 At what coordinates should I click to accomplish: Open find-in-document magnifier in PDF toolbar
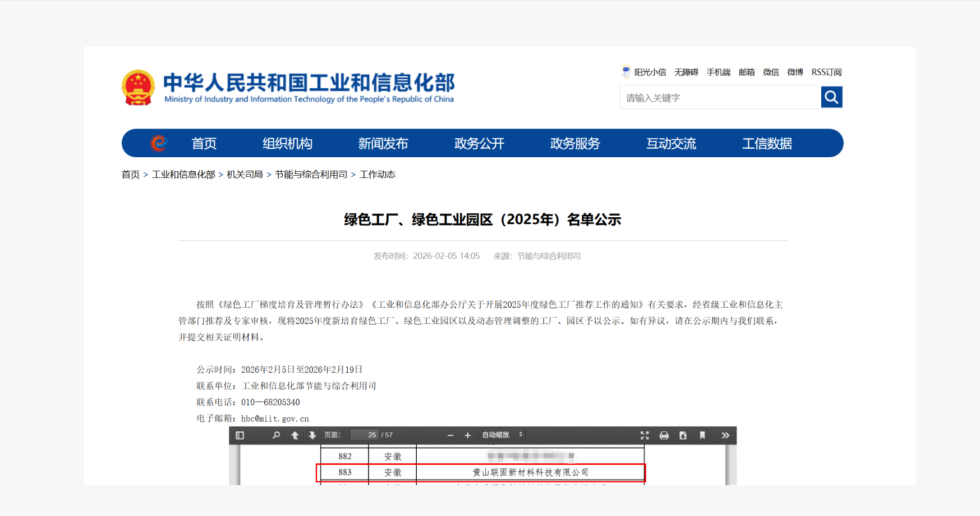276,435
